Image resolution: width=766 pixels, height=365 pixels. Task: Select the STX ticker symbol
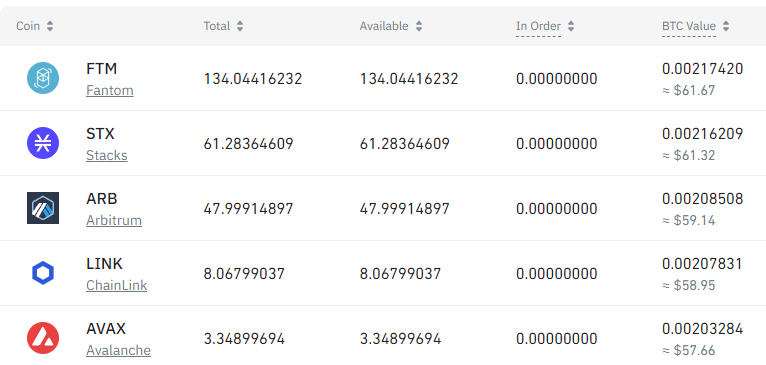click(x=100, y=134)
